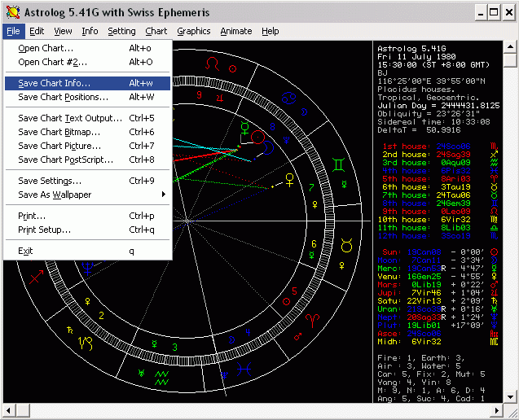Minimize the Astrolog window
The height and width of the screenshot is (420, 519).
click(x=481, y=12)
